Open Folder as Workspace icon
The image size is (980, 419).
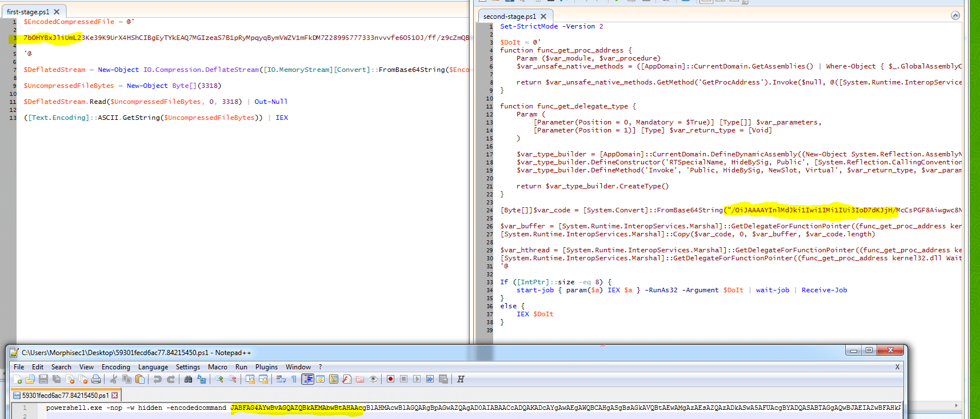point(360,379)
